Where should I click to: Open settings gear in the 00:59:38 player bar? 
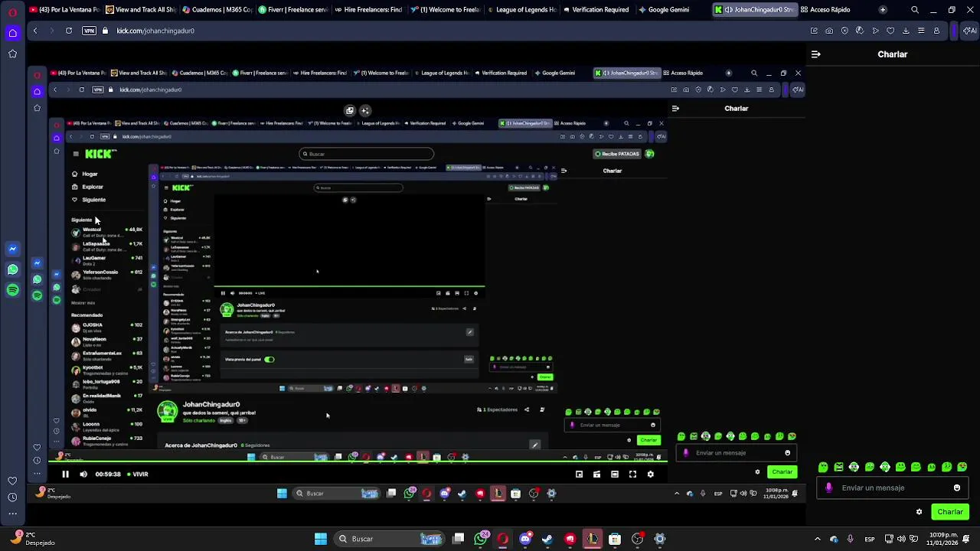click(x=651, y=474)
